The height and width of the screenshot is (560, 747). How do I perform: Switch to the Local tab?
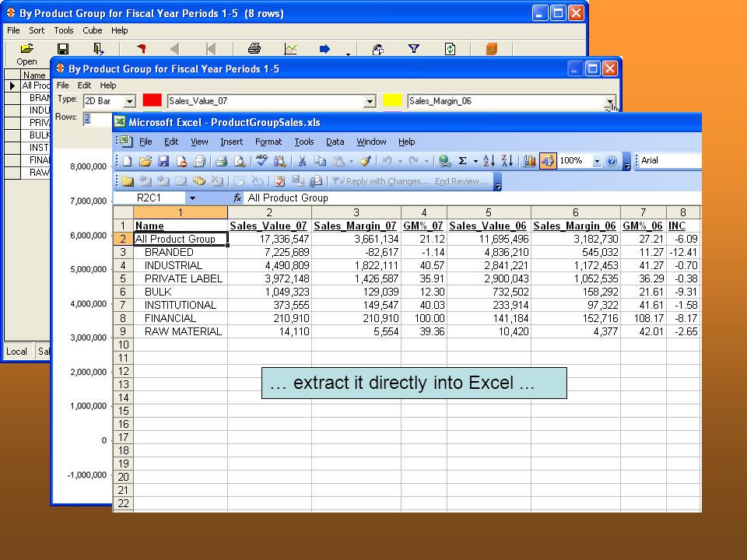point(16,352)
